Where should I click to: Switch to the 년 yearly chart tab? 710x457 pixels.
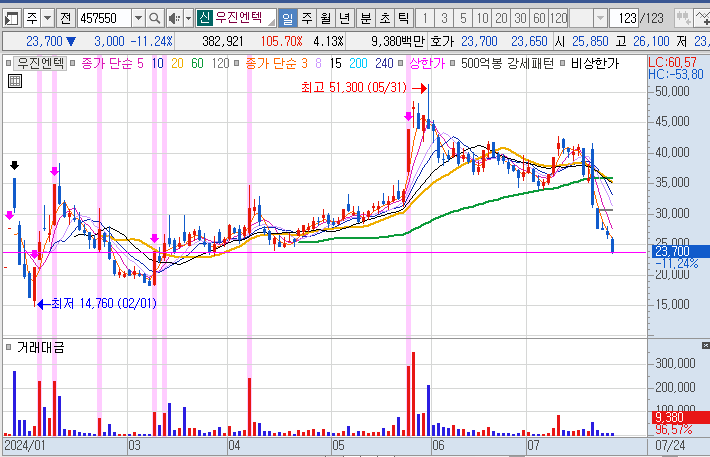pos(345,19)
